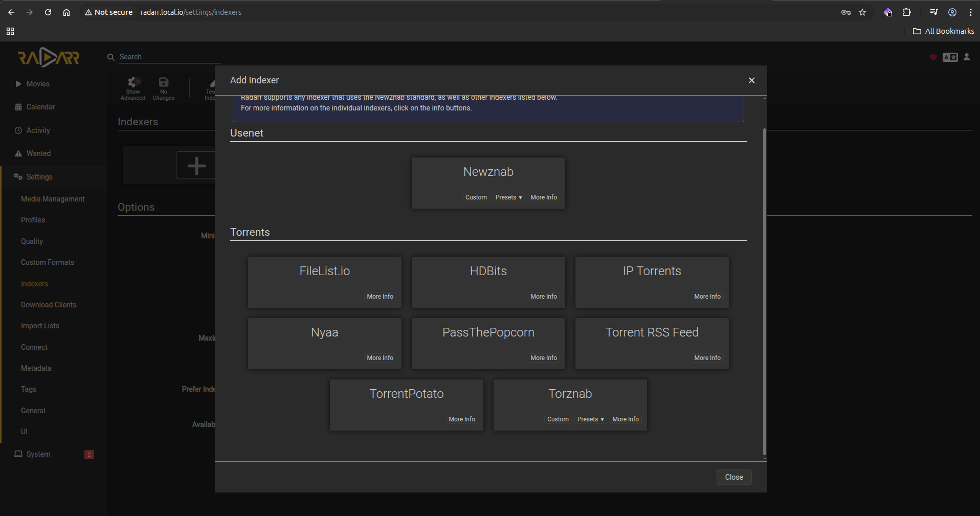Select the Torznab indexer card

coord(570,405)
